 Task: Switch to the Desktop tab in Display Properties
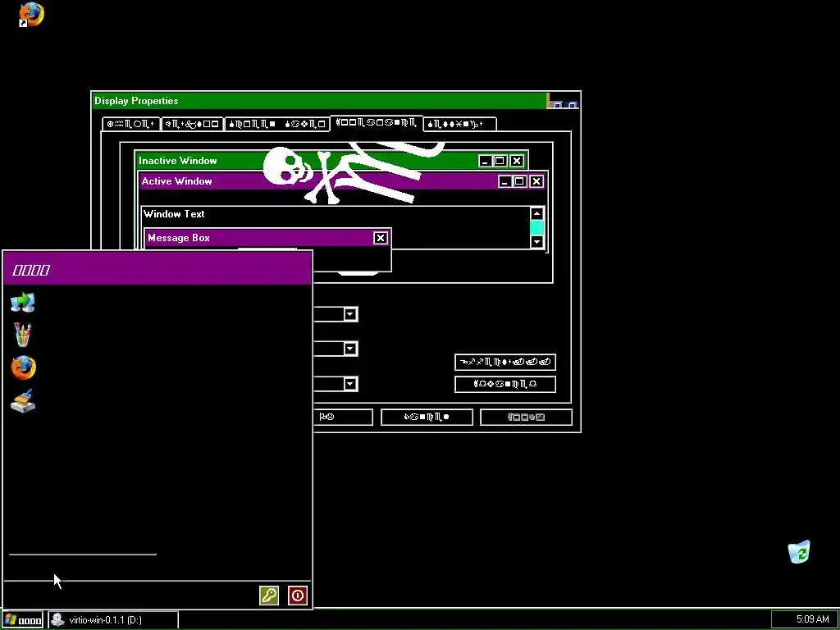coord(192,124)
